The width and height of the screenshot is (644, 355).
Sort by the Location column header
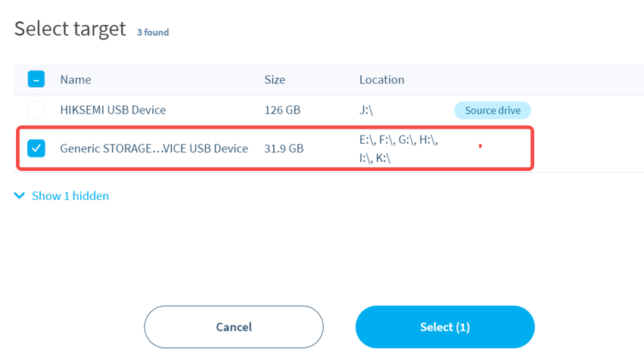[x=381, y=79]
